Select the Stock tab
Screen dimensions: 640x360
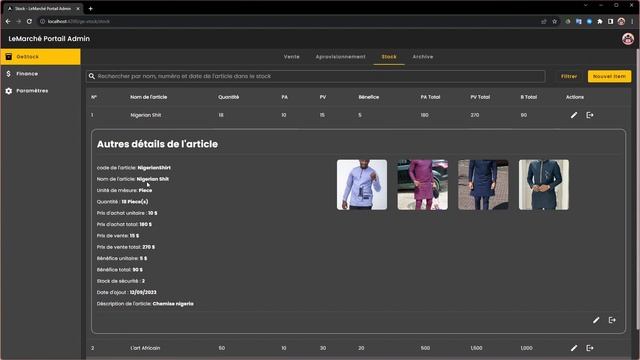pos(389,57)
